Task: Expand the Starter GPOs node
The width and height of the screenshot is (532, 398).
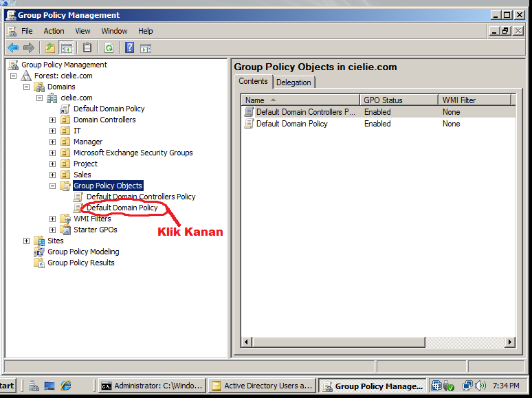Action: (53, 230)
